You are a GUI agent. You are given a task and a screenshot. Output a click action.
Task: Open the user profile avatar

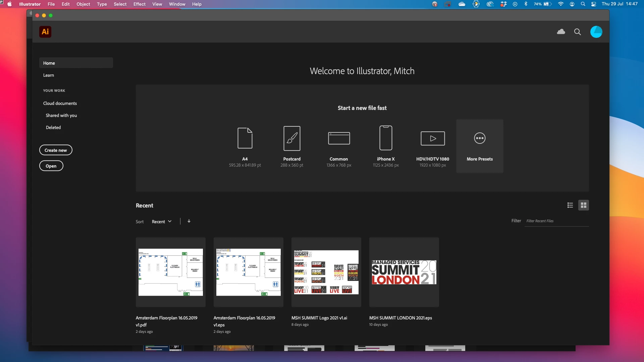pyautogui.click(x=596, y=32)
